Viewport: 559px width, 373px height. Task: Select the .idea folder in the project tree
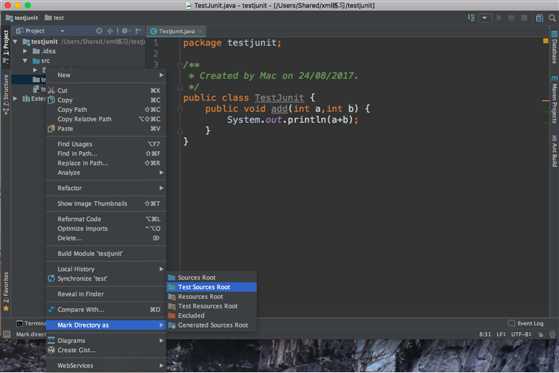coord(44,51)
